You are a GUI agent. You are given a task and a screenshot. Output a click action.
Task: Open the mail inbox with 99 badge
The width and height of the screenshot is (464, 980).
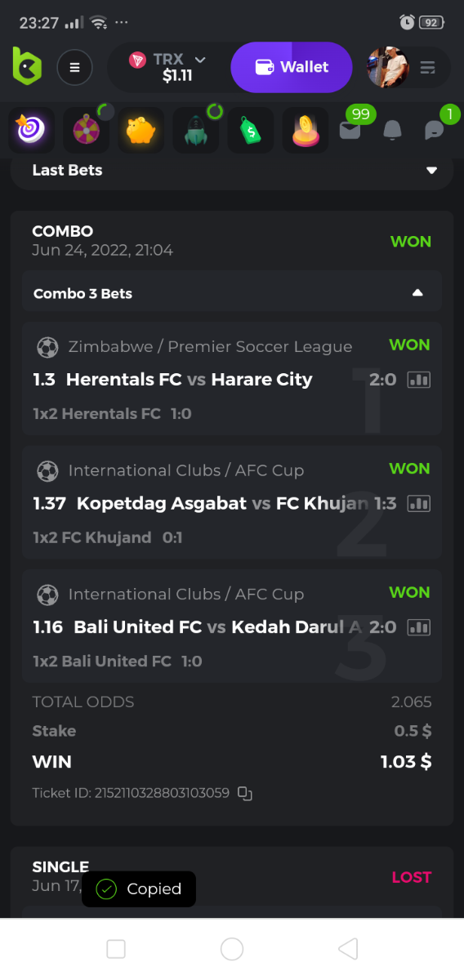tap(350, 130)
